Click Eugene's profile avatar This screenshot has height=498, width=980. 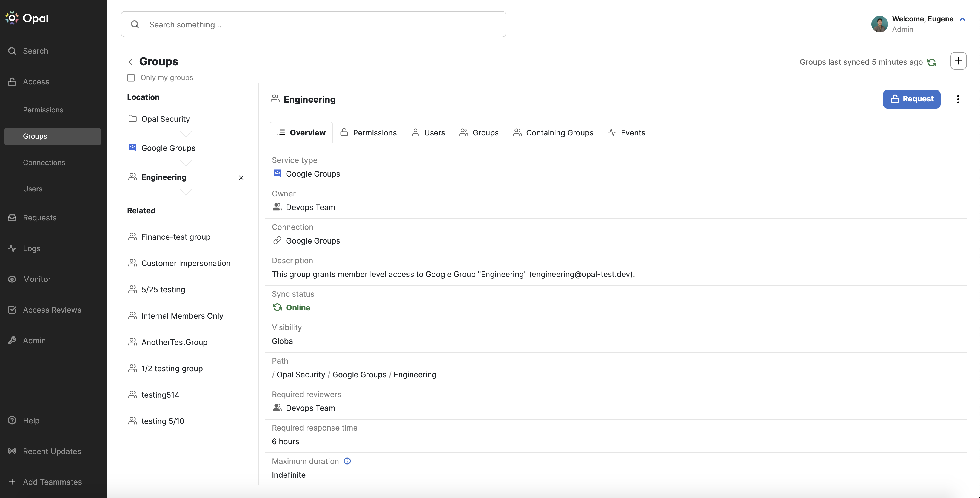pyautogui.click(x=879, y=24)
